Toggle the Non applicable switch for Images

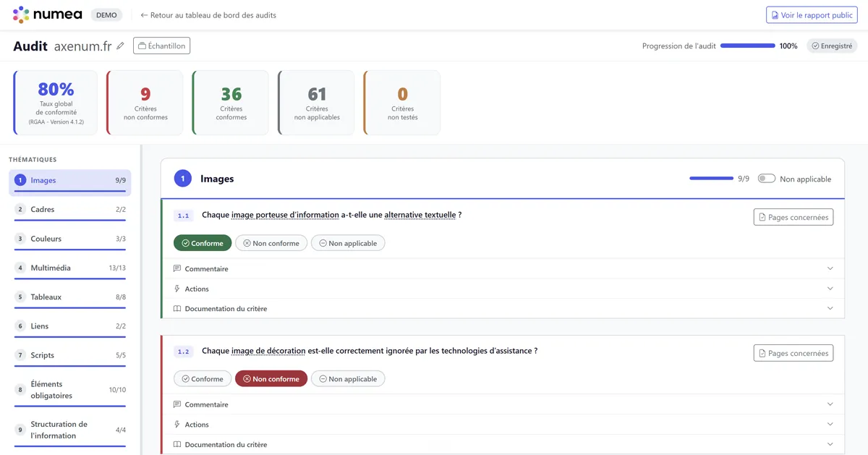[766, 179]
